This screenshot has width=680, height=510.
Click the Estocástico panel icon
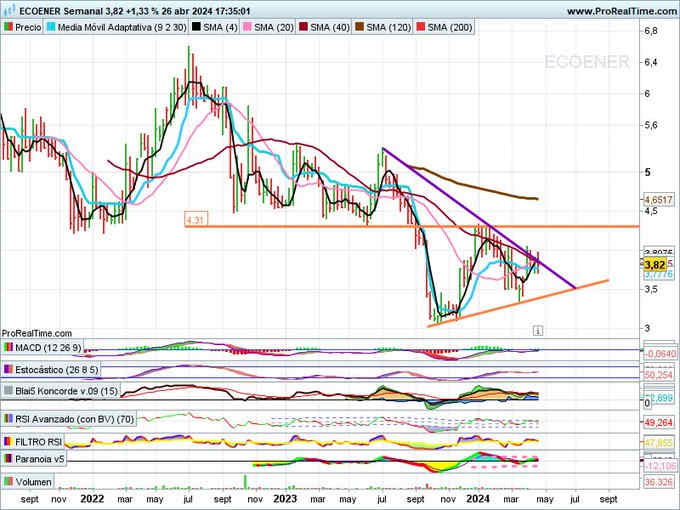click(8, 369)
